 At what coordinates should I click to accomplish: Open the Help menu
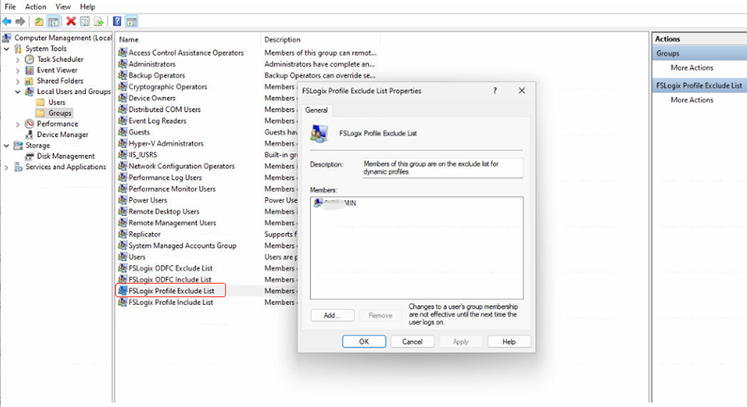coord(88,7)
